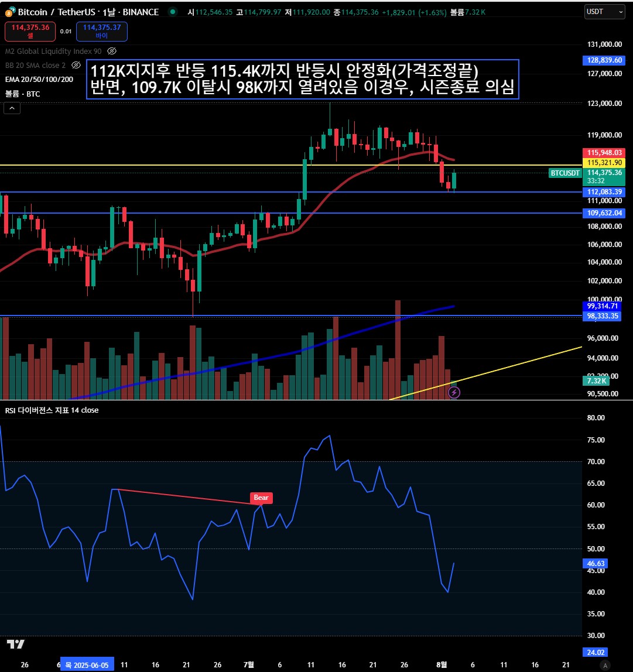Click the 24.02 value label at bottom
Viewport: 633px width, 672px height.
point(596,652)
